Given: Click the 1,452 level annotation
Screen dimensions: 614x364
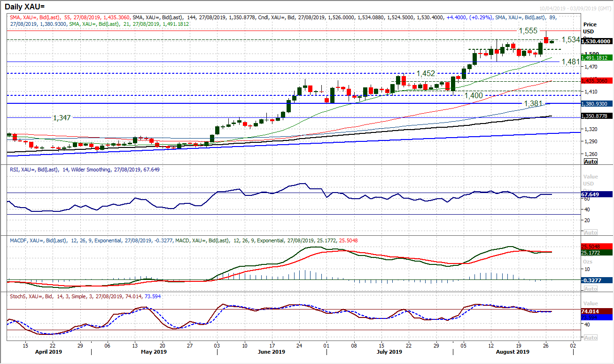Looking at the screenshot, I should [x=427, y=74].
